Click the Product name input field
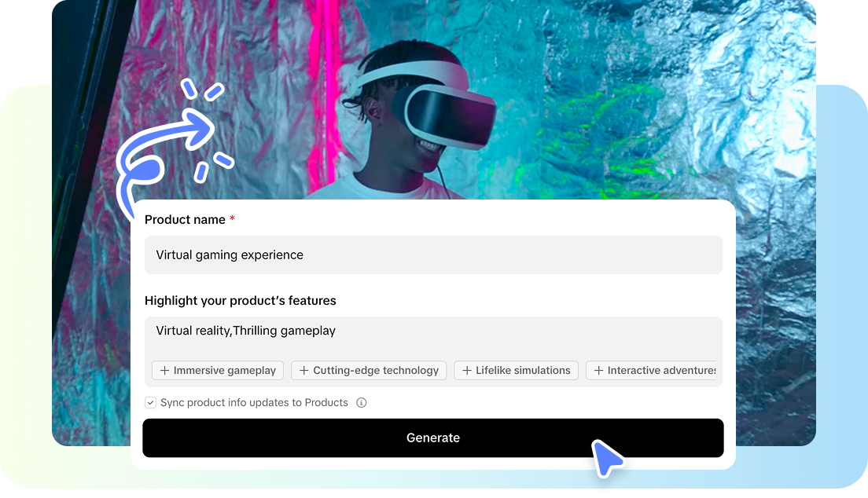Viewport: 868px width, 498px height. [x=432, y=254]
